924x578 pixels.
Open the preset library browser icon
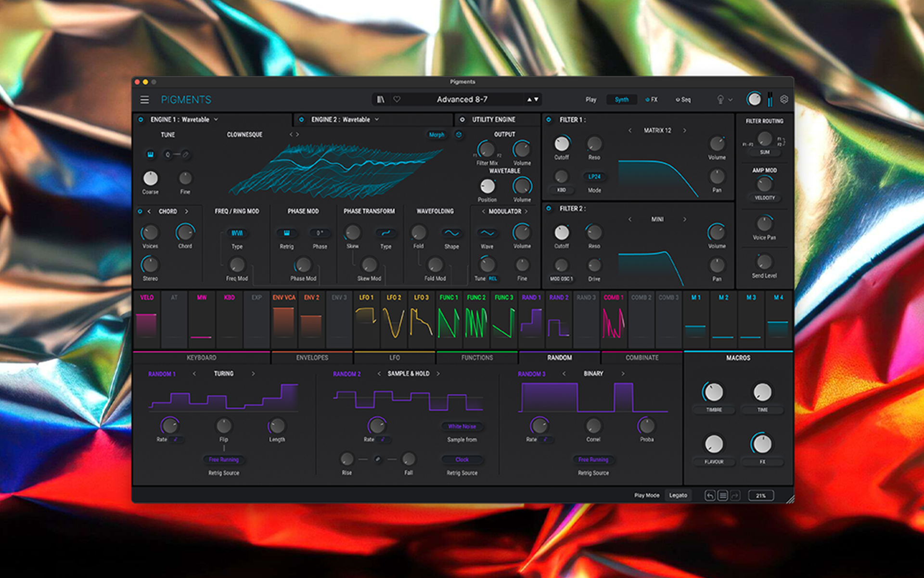coord(381,99)
